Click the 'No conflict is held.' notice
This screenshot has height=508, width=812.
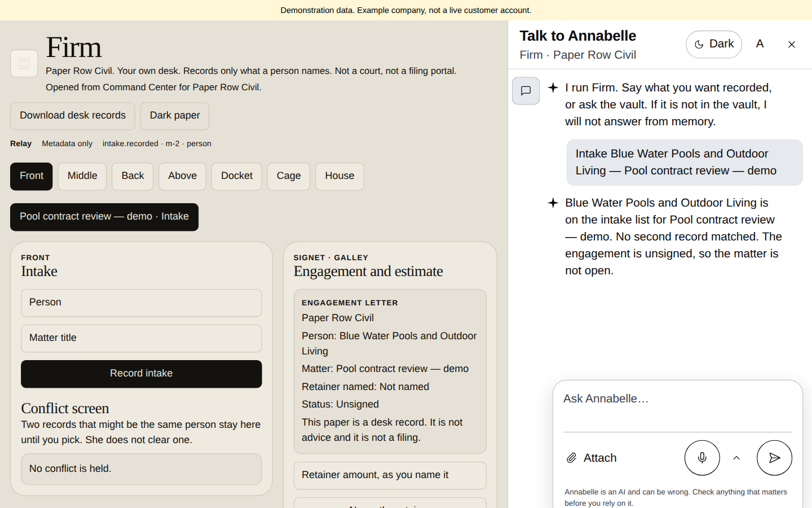coord(142,469)
